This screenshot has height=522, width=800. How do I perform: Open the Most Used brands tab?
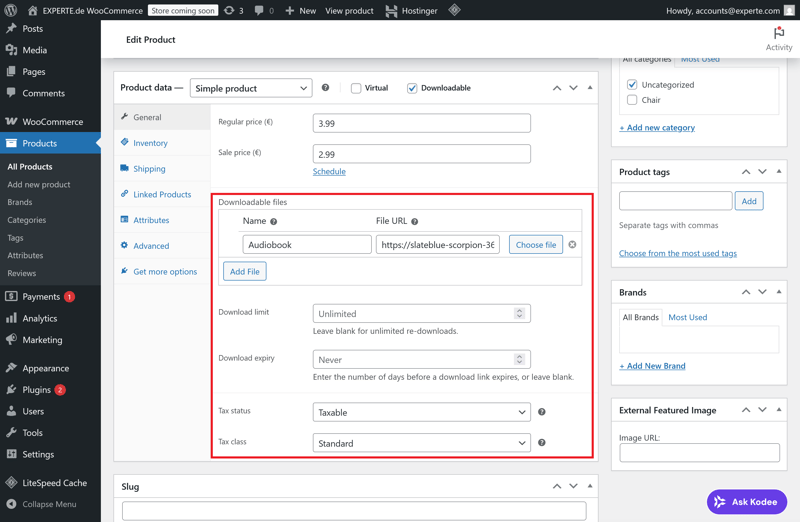687,317
